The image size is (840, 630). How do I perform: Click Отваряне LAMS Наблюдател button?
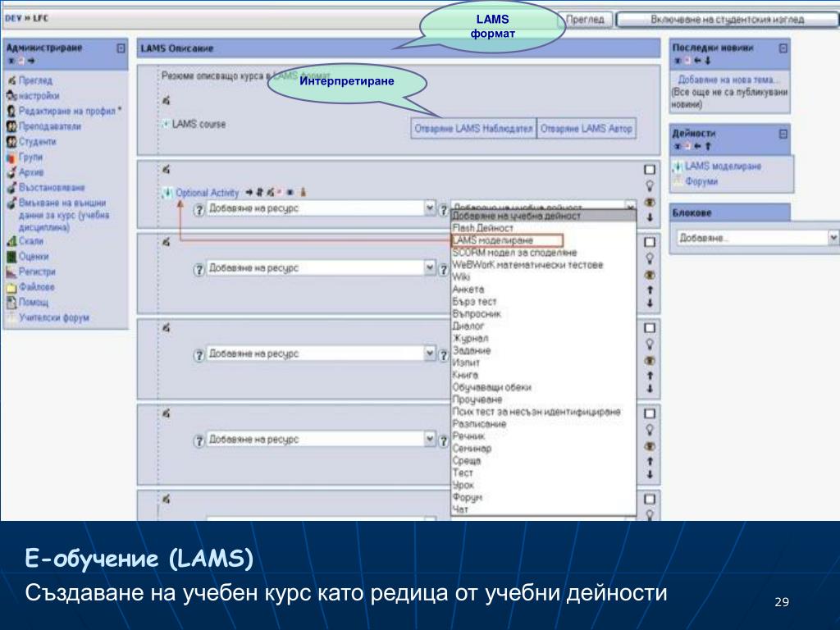473,129
